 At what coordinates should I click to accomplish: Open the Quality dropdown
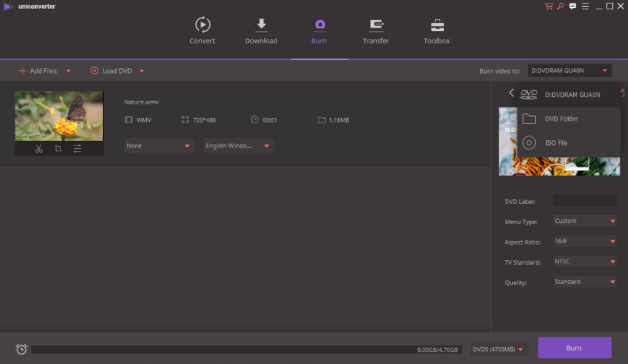tap(585, 282)
